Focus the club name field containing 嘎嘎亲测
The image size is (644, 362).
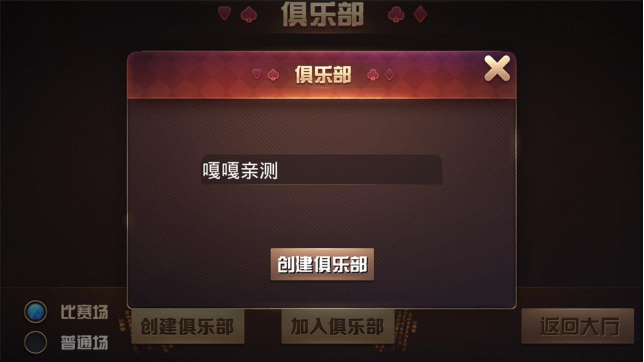[x=322, y=170]
